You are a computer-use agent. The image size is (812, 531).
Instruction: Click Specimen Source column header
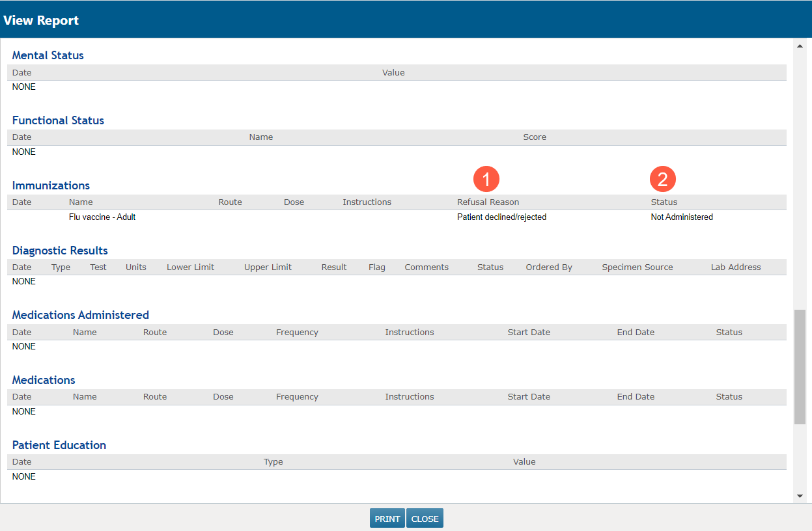point(637,267)
